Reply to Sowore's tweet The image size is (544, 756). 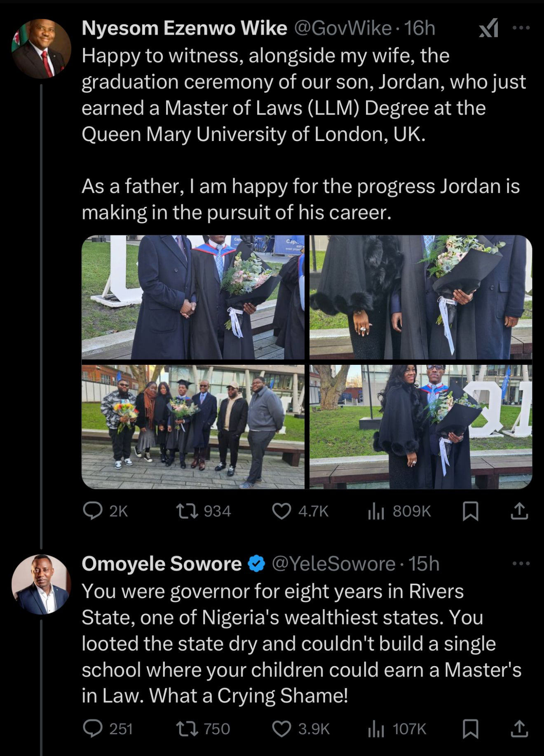click(93, 728)
